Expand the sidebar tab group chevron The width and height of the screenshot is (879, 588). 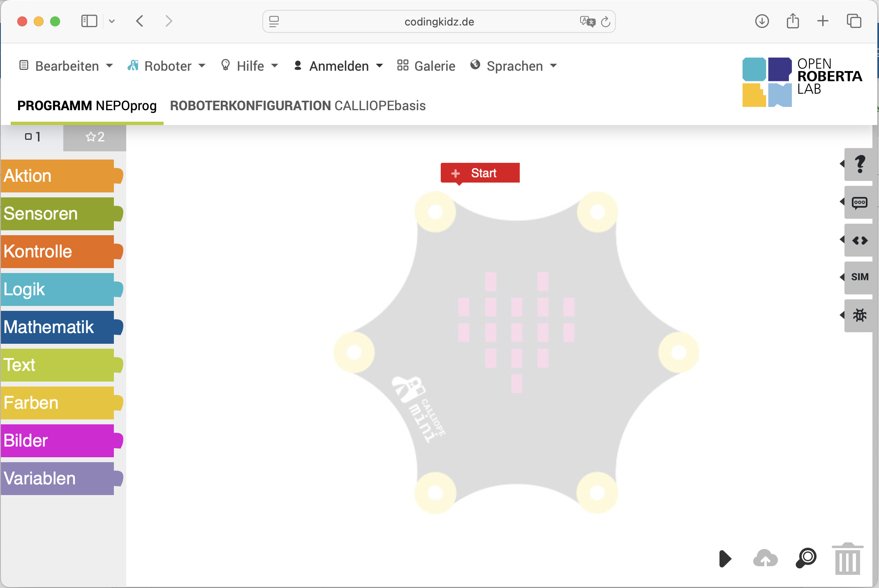coord(112,21)
